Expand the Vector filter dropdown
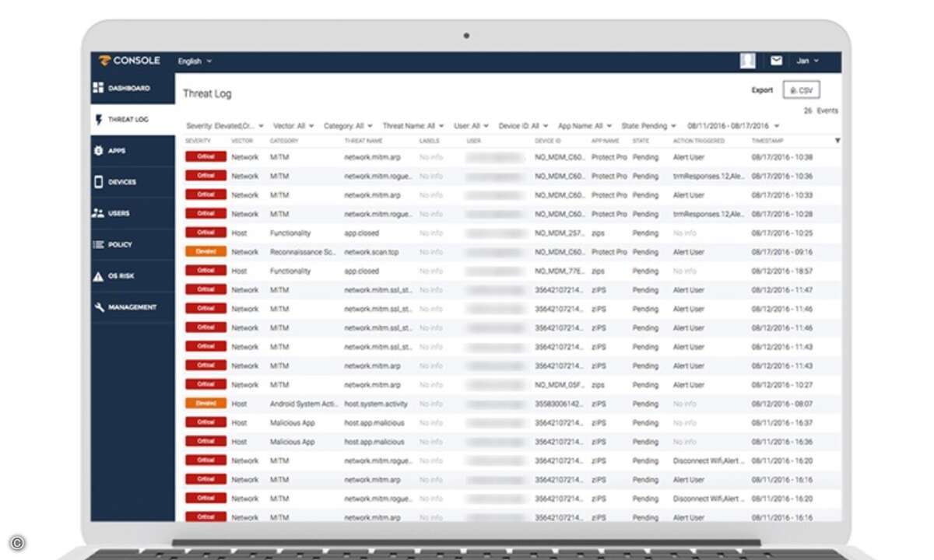934x560 pixels. click(294, 126)
